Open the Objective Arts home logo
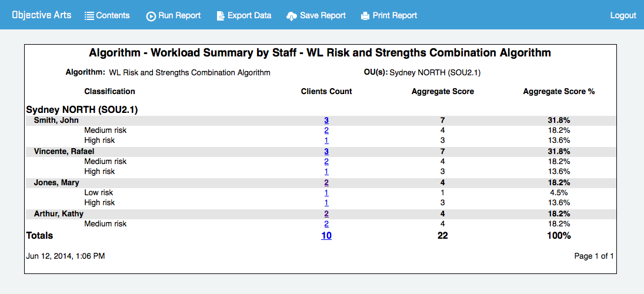 point(42,15)
